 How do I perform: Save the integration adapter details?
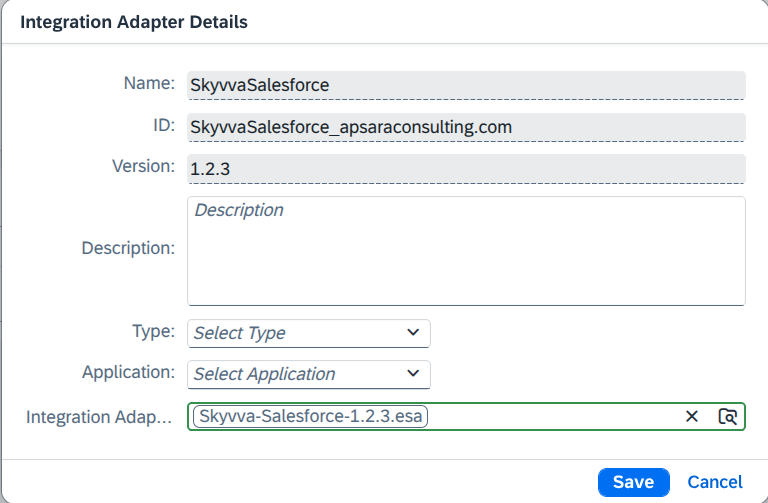tap(633, 482)
